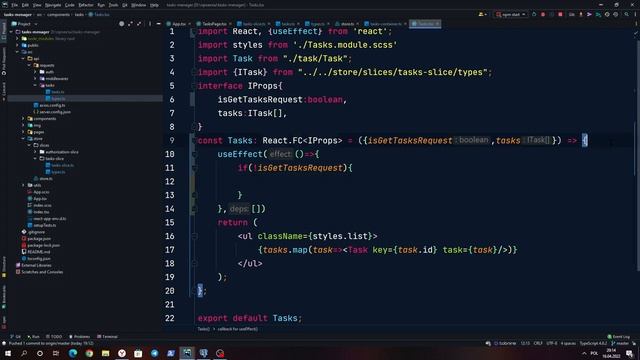
Task: Switch to the App.tsx editor tab
Action: tap(179, 24)
